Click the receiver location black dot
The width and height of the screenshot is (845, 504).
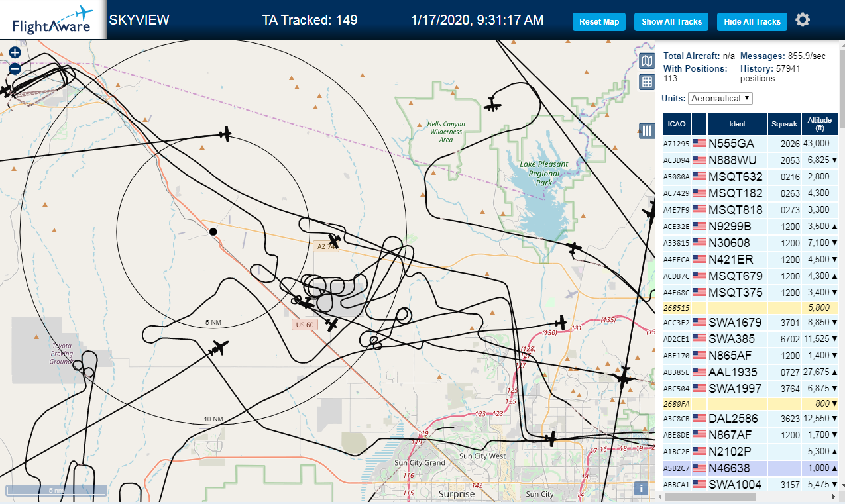point(213,232)
